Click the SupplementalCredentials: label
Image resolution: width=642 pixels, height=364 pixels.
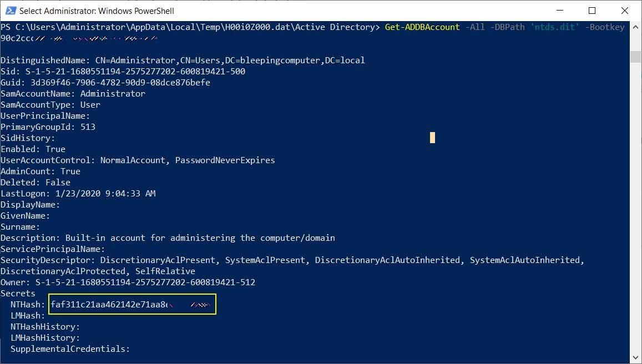point(70,348)
